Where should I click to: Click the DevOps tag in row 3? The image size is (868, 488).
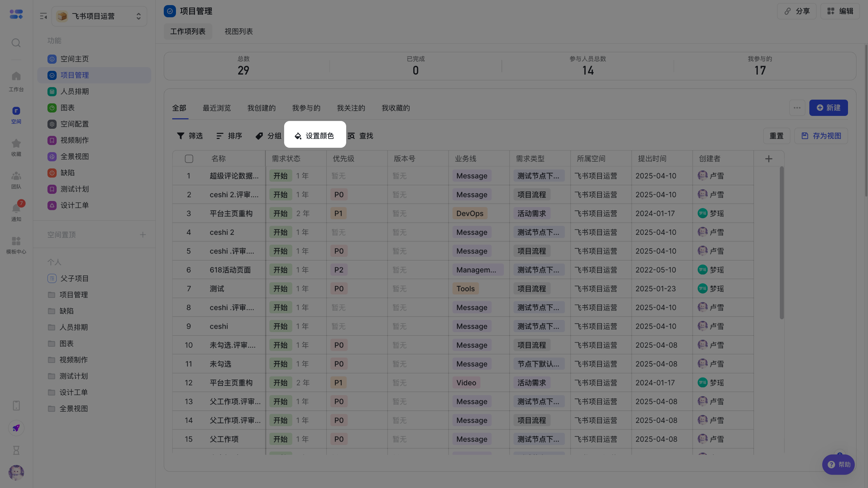click(x=470, y=213)
